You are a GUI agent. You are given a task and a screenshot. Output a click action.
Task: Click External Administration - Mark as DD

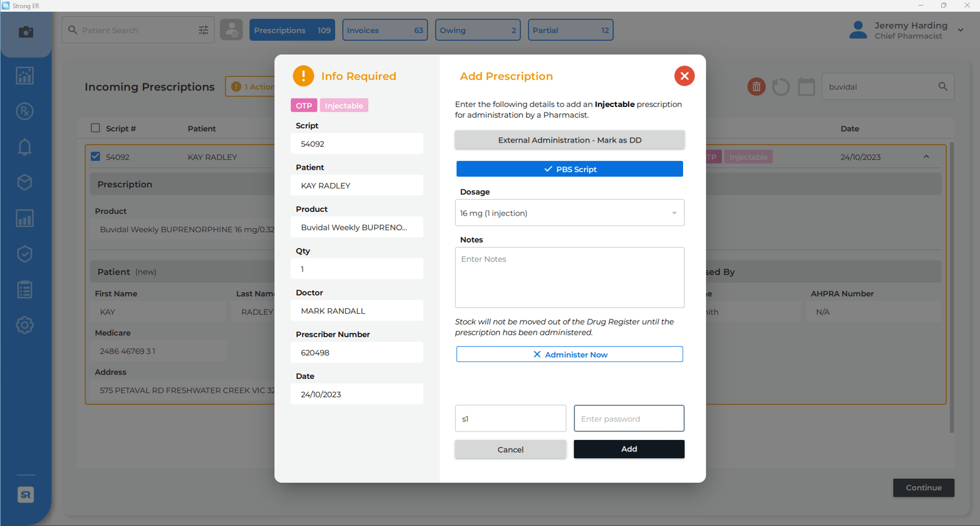(x=570, y=140)
